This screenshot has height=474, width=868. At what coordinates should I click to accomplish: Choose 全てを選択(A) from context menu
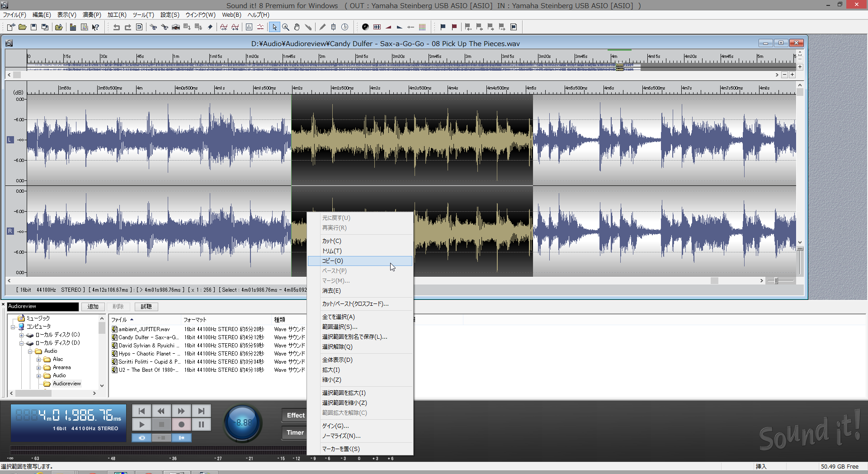360,317
